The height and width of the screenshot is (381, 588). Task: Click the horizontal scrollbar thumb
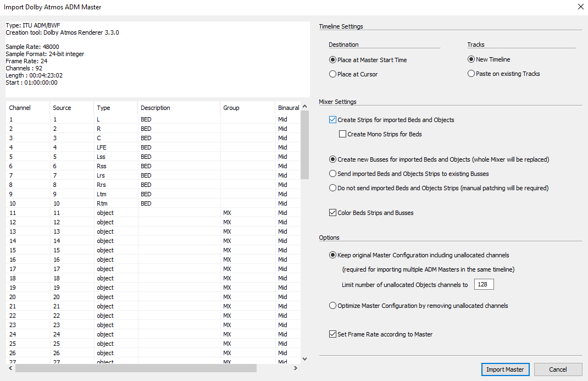click(136, 368)
